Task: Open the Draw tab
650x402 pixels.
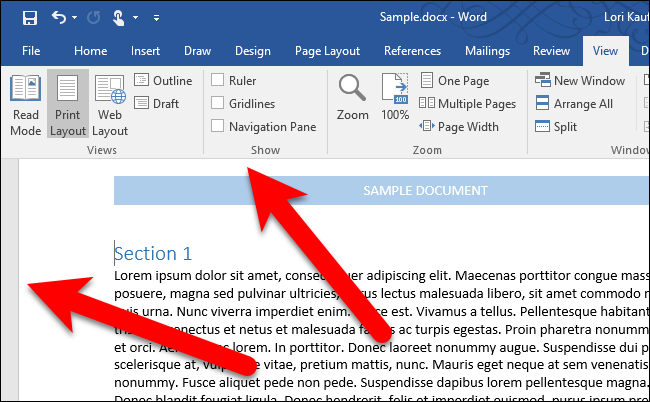Action: [197, 51]
